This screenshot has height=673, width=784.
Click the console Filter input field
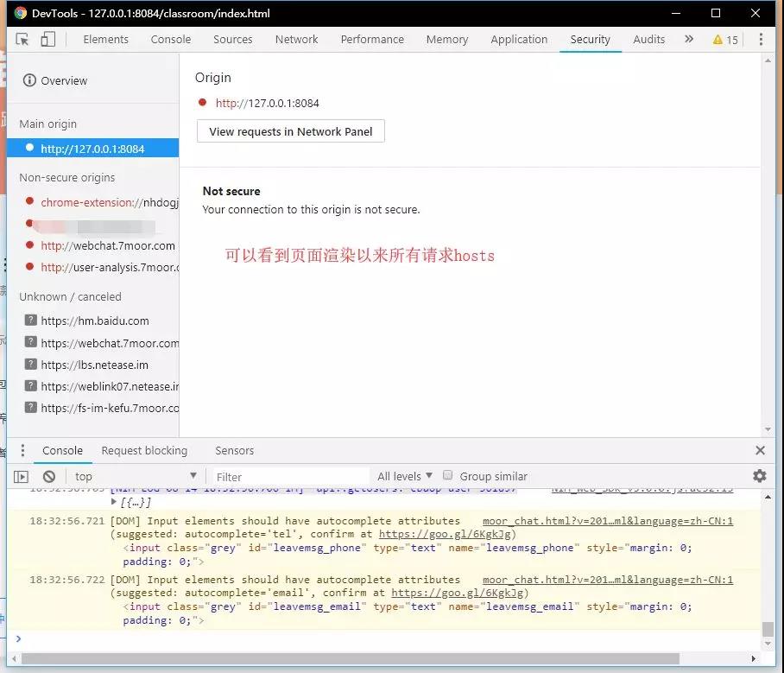click(290, 476)
